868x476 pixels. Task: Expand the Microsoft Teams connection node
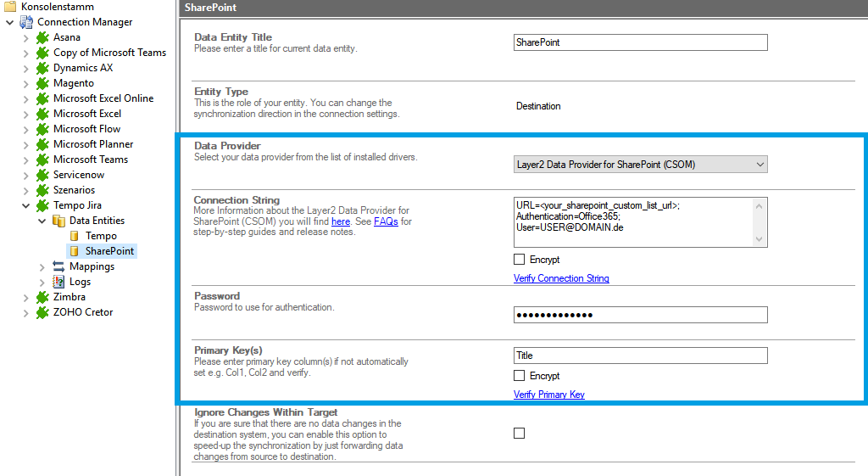click(25, 160)
